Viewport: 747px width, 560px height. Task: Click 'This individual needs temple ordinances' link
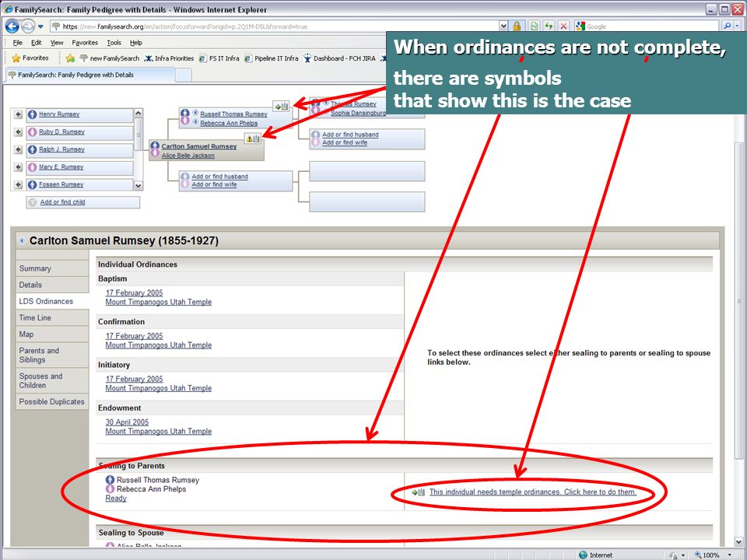coord(532,492)
